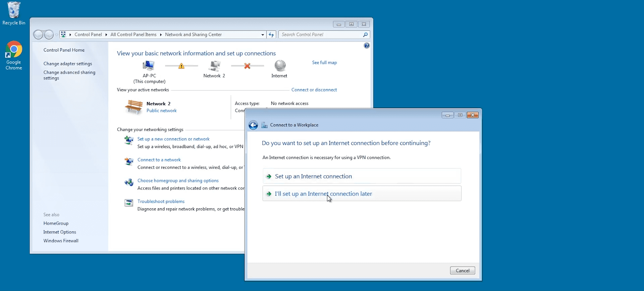The height and width of the screenshot is (291, 644).
Task: Refresh the Network and Sharing Center view
Action: tap(271, 34)
